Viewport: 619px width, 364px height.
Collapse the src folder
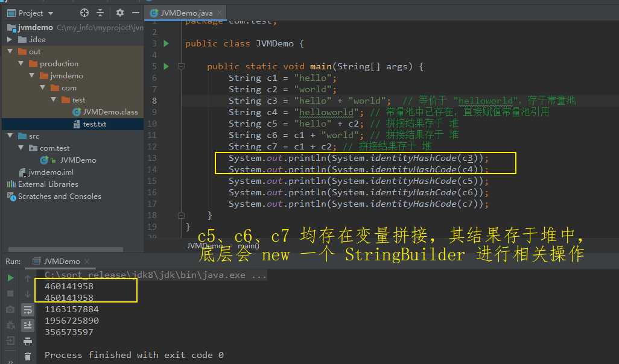pos(10,136)
